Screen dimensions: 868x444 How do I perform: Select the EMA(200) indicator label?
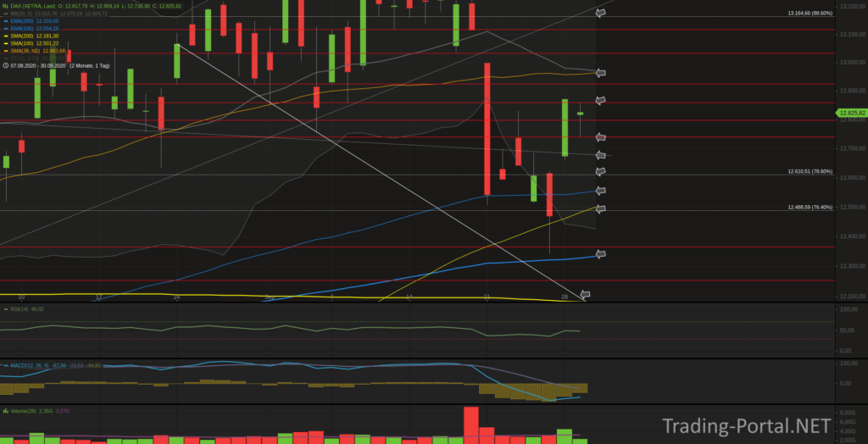pyautogui.click(x=22, y=21)
